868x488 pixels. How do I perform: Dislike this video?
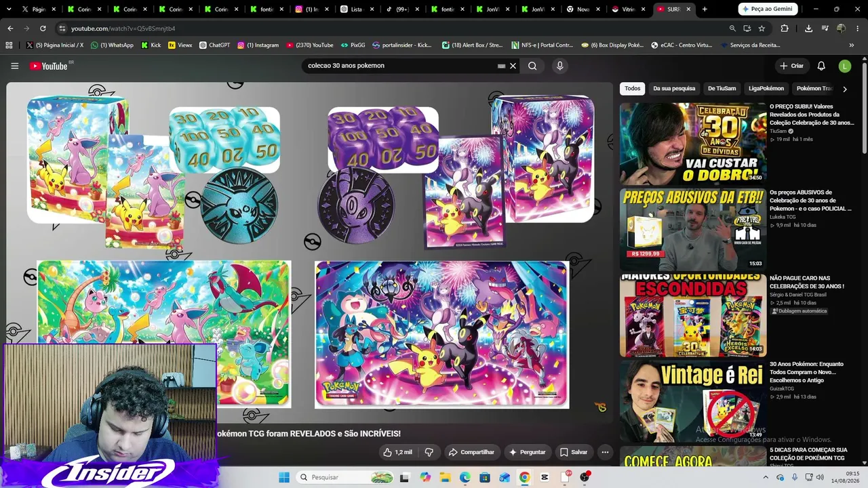pyautogui.click(x=429, y=452)
